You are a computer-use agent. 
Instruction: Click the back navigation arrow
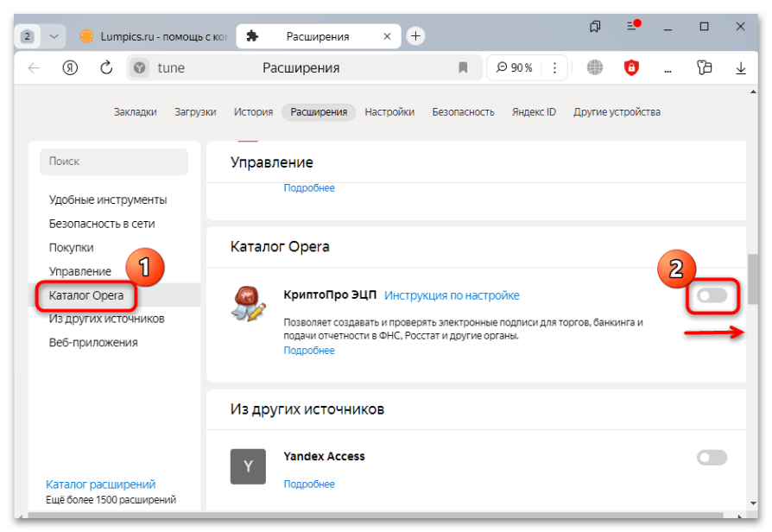pos(34,68)
